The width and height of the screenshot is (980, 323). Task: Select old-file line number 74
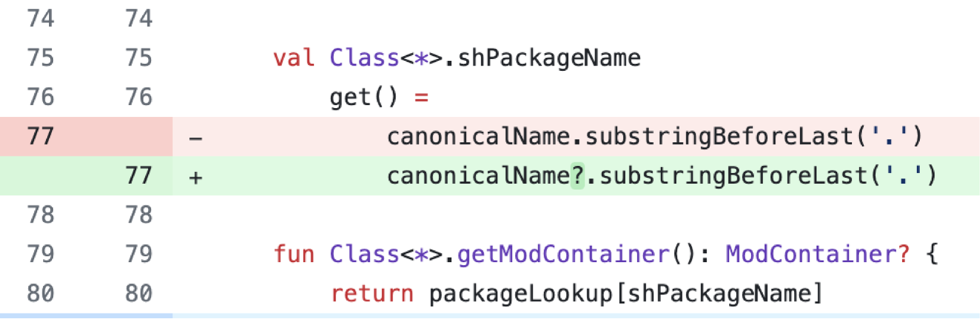[40, 19]
